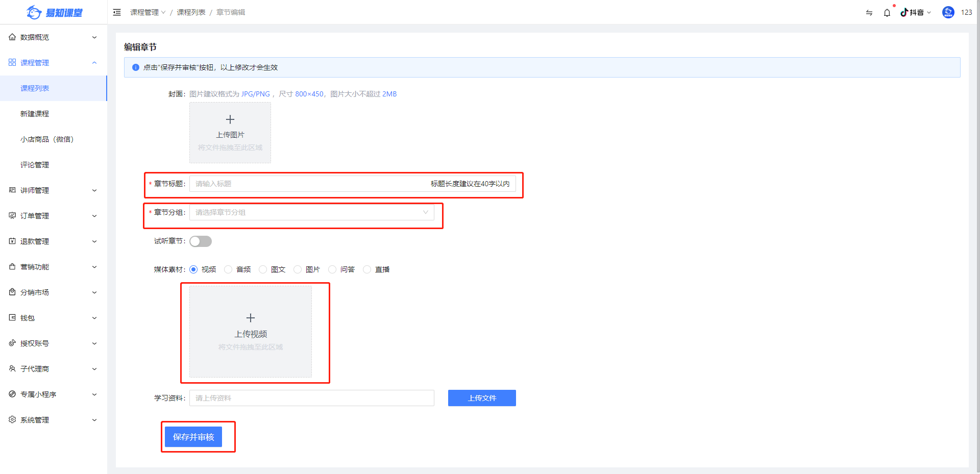Image resolution: width=980 pixels, height=474 pixels.
Task: Open the 钱包 sidebar menu label
Action: point(28,318)
